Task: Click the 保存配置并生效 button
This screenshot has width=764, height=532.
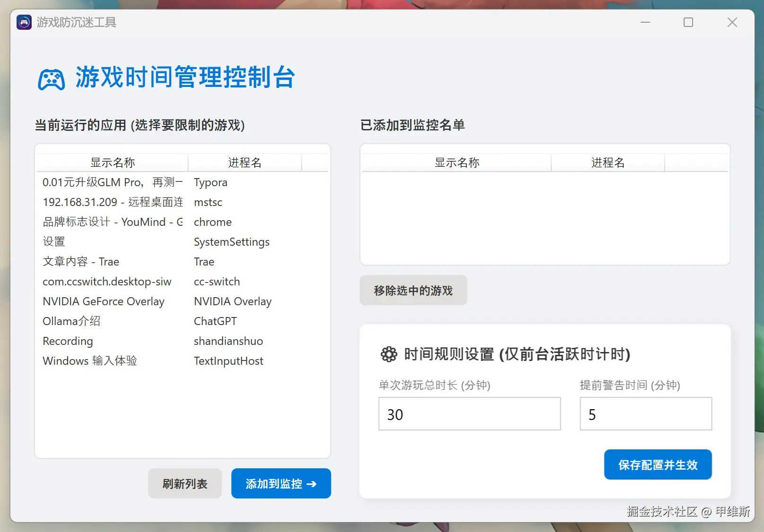Action: [658, 464]
